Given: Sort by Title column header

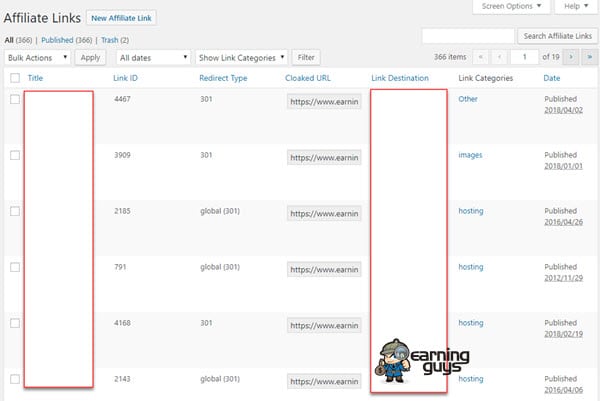Looking at the screenshot, I should pyautogui.click(x=35, y=78).
